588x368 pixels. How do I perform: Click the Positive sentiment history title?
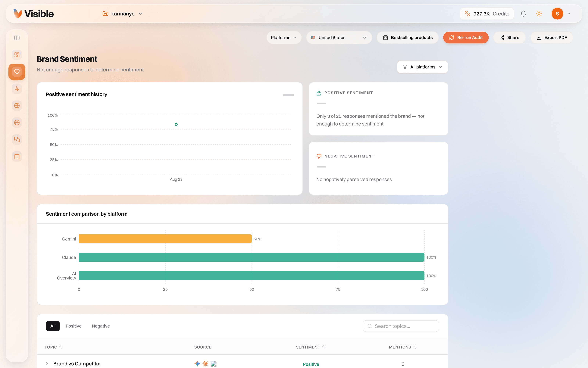tap(77, 94)
